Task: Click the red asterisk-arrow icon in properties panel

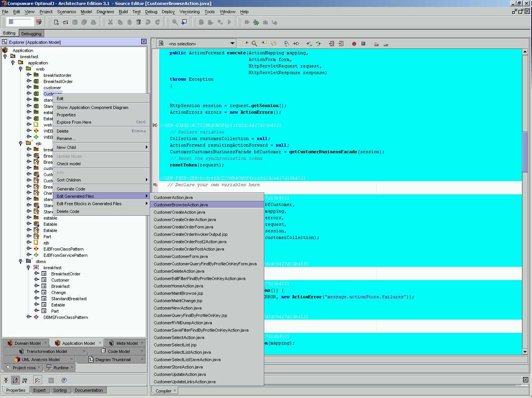Action: point(6,380)
